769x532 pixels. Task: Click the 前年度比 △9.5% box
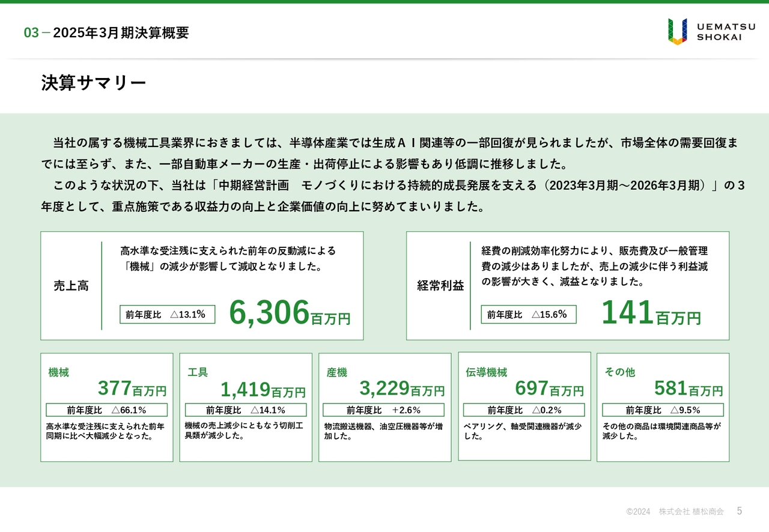[663, 410]
